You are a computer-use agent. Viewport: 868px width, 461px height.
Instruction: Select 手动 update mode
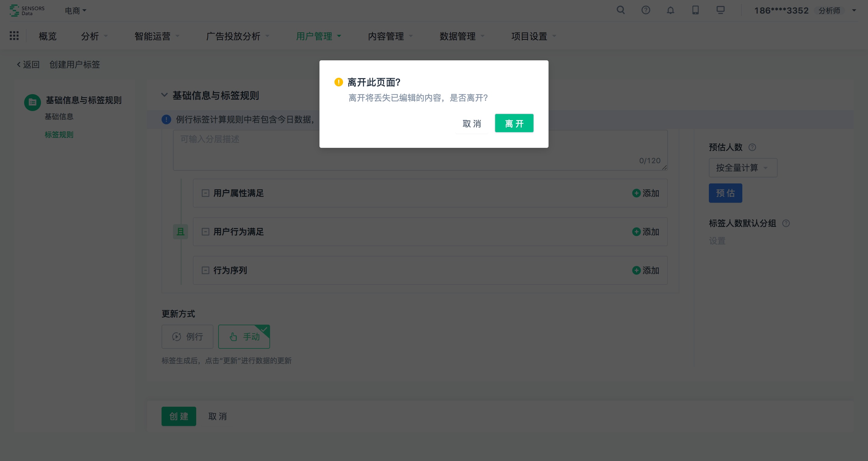(244, 337)
